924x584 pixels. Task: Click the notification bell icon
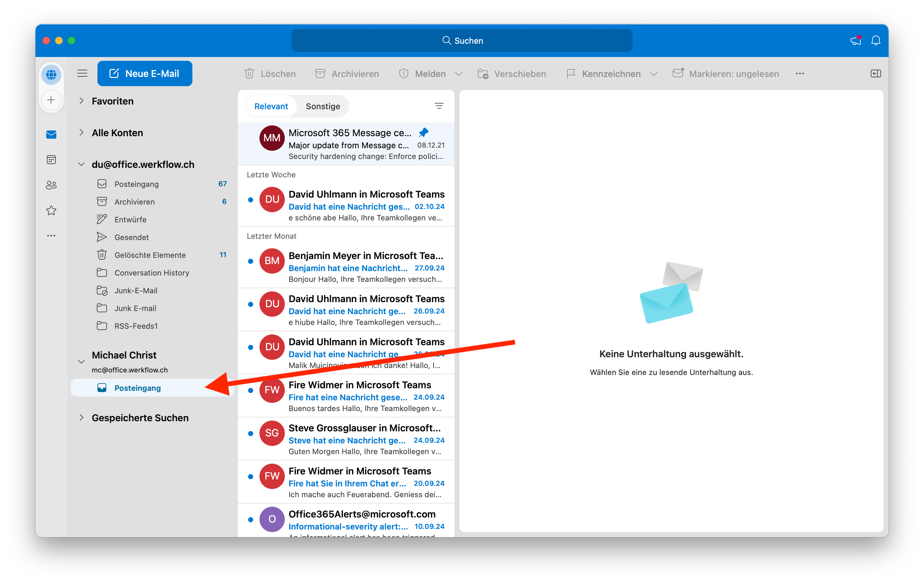(875, 40)
